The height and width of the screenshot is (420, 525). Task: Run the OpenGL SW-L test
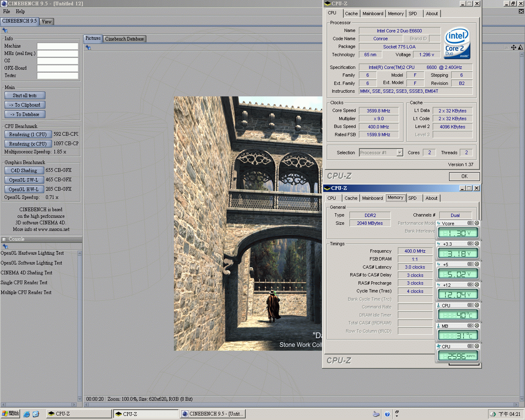(x=24, y=180)
